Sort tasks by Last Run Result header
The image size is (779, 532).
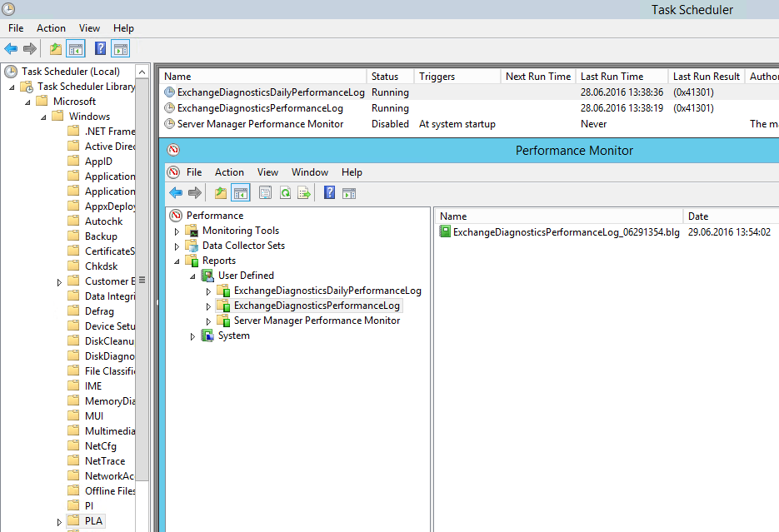pos(707,77)
